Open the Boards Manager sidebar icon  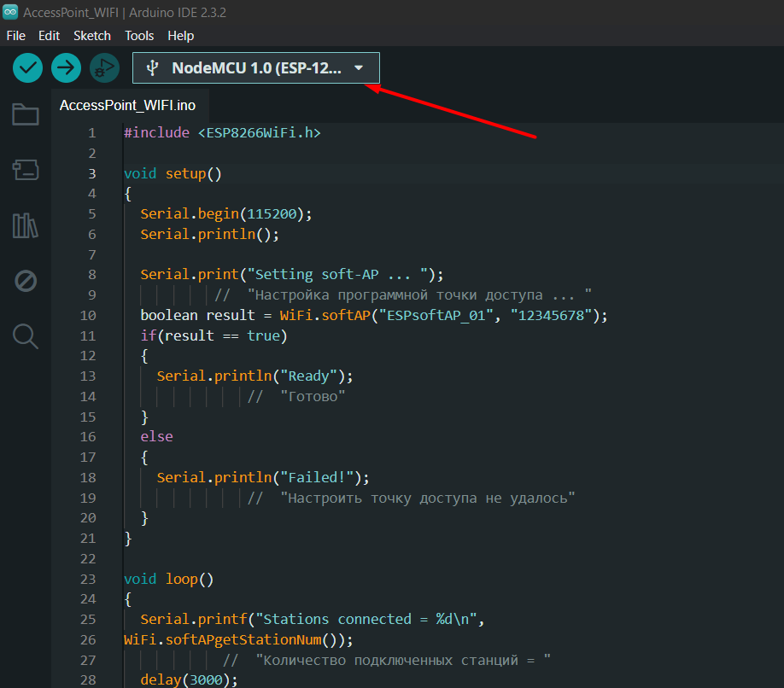point(26,170)
